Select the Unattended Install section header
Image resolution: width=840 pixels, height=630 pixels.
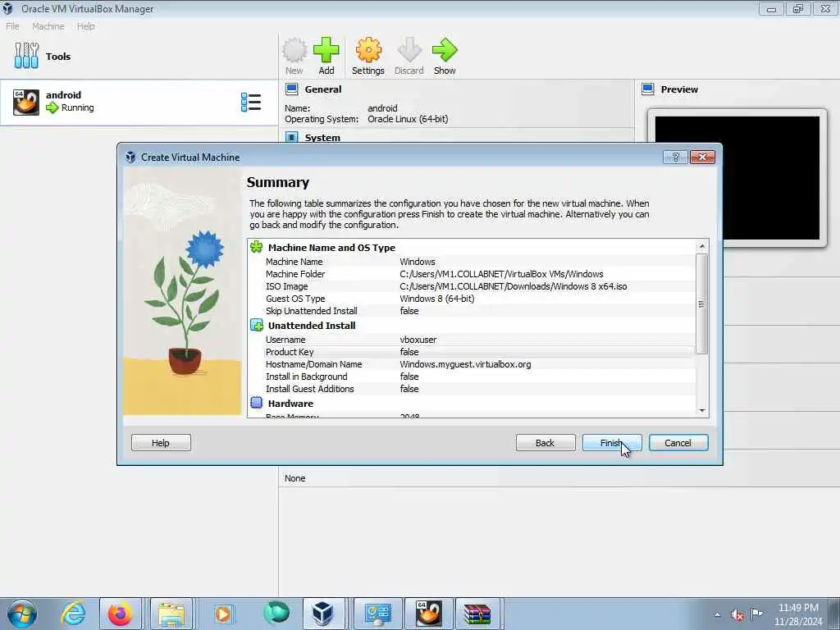coord(312,325)
